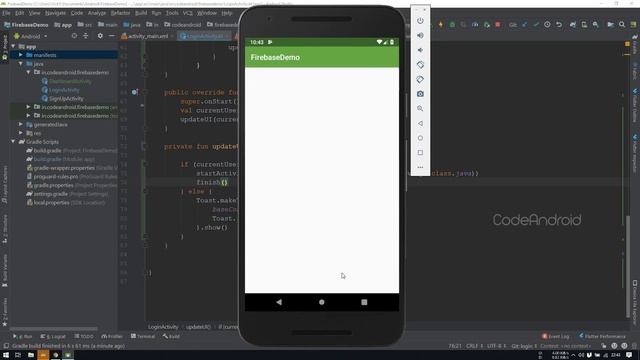The height and width of the screenshot is (360, 640).
Task: Open the File menu
Action: point(6,13)
